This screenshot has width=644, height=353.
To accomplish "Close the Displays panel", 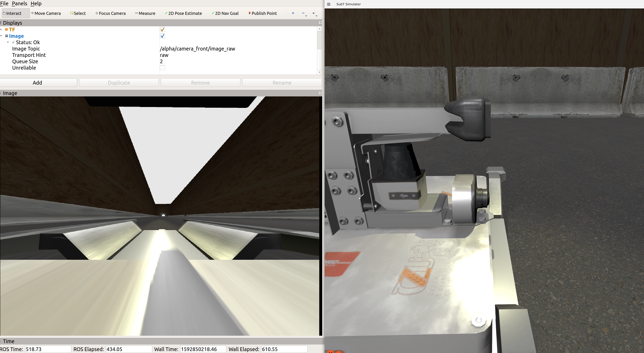I will click(x=320, y=23).
